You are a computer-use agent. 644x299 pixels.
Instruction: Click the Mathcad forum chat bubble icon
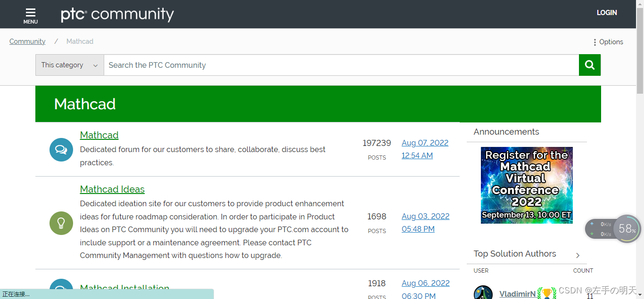click(61, 150)
